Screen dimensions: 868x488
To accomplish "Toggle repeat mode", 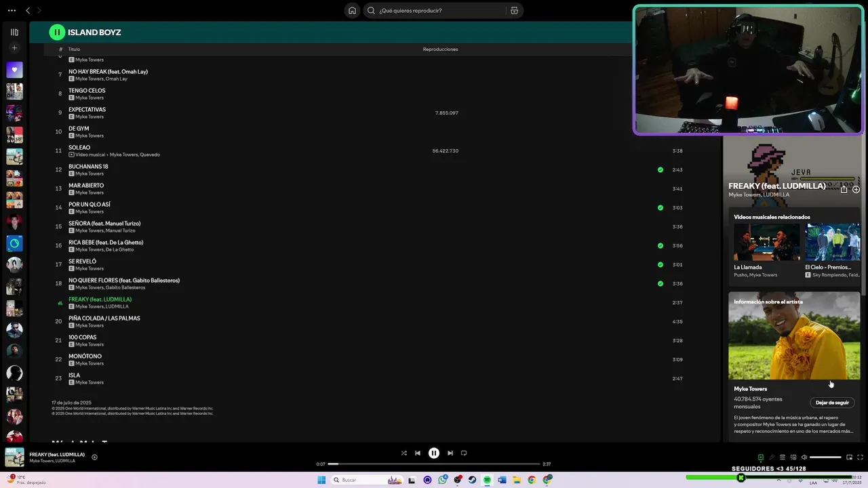I will (464, 453).
